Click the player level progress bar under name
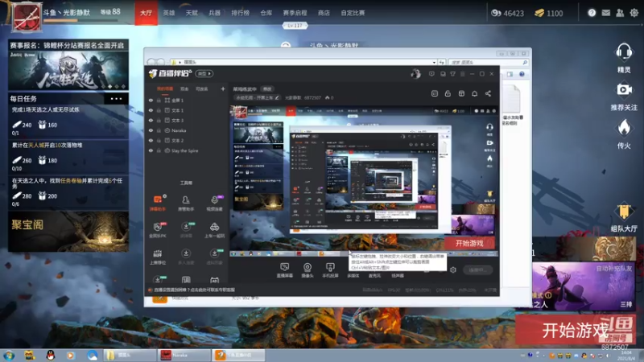 tap(82, 20)
